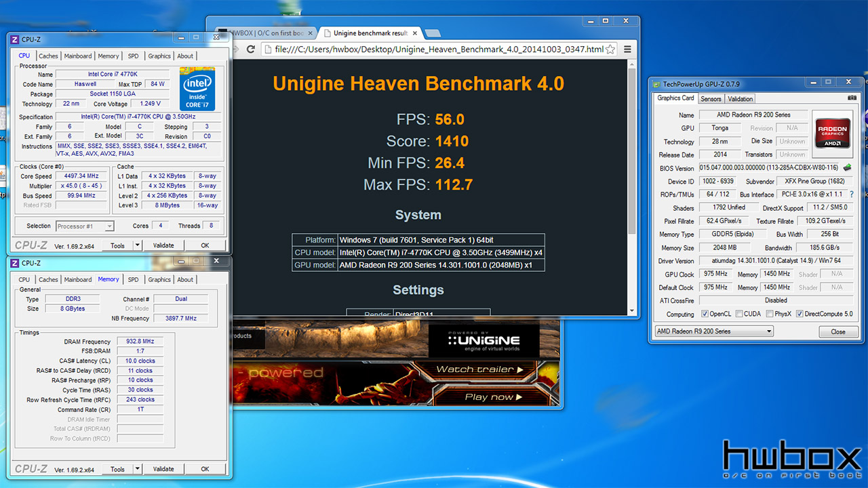Open the Sensors tab in GPU-Z
Screen dimensions: 868x488
pos(711,99)
